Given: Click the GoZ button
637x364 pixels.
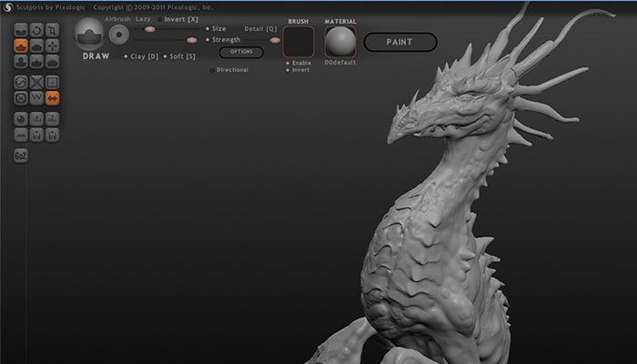Looking at the screenshot, I should 21,156.
